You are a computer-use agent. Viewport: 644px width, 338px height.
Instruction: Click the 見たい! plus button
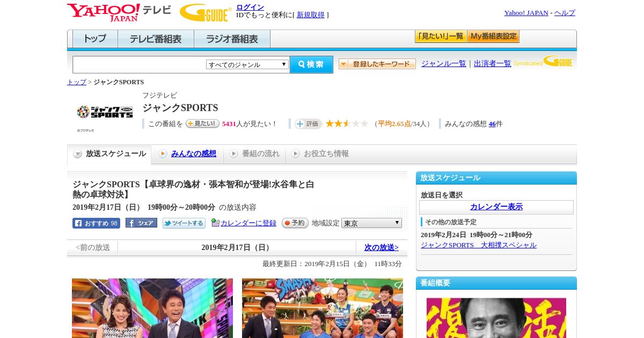click(202, 123)
